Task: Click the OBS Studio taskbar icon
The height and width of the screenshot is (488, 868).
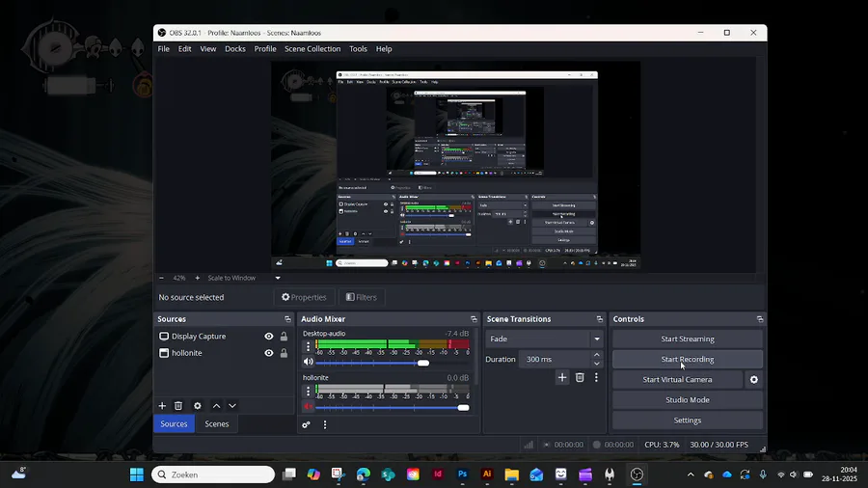Action: click(637, 474)
